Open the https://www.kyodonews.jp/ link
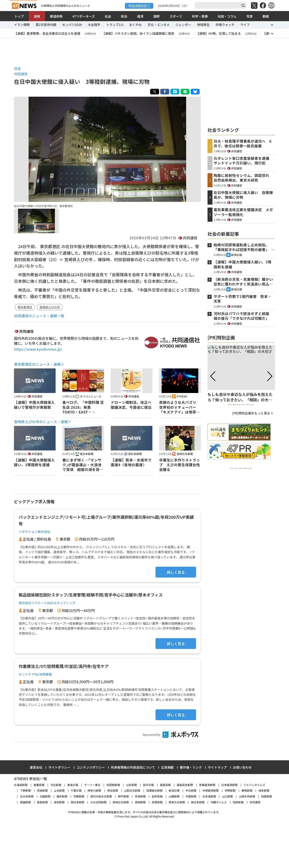 point(38,349)
